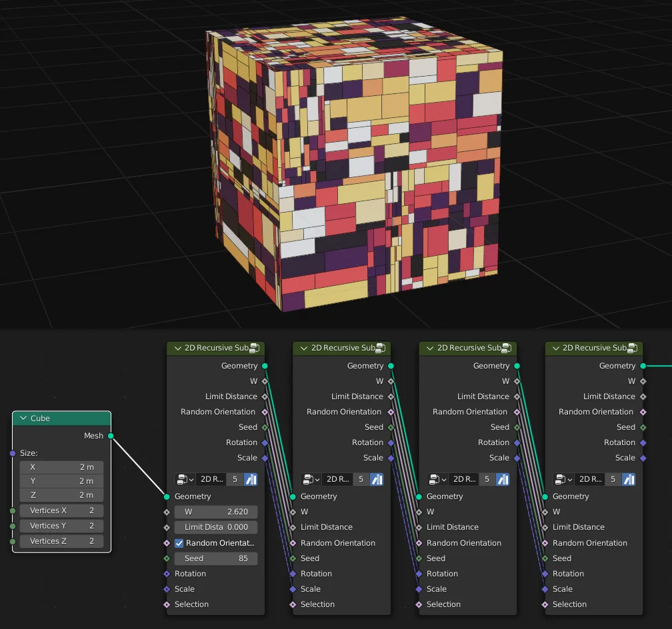Toggle the Fake User shield on the first node group
Image resolution: width=672 pixels, height=629 pixels.
[251, 479]
